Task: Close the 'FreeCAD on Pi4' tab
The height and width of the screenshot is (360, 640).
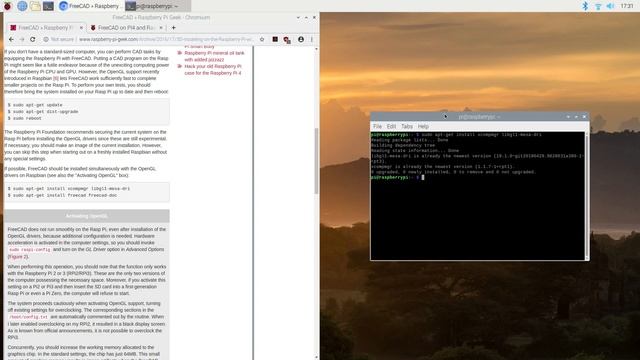Action: click(x=161, y=27)
